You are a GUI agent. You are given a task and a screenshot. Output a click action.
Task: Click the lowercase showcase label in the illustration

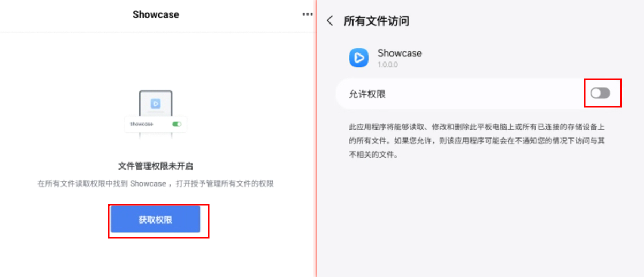(141, 124)
